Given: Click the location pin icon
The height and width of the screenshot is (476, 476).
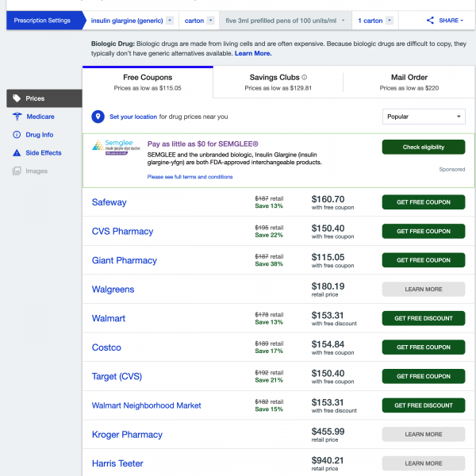Looking at the screenshot, I should (x=98, y=117).
